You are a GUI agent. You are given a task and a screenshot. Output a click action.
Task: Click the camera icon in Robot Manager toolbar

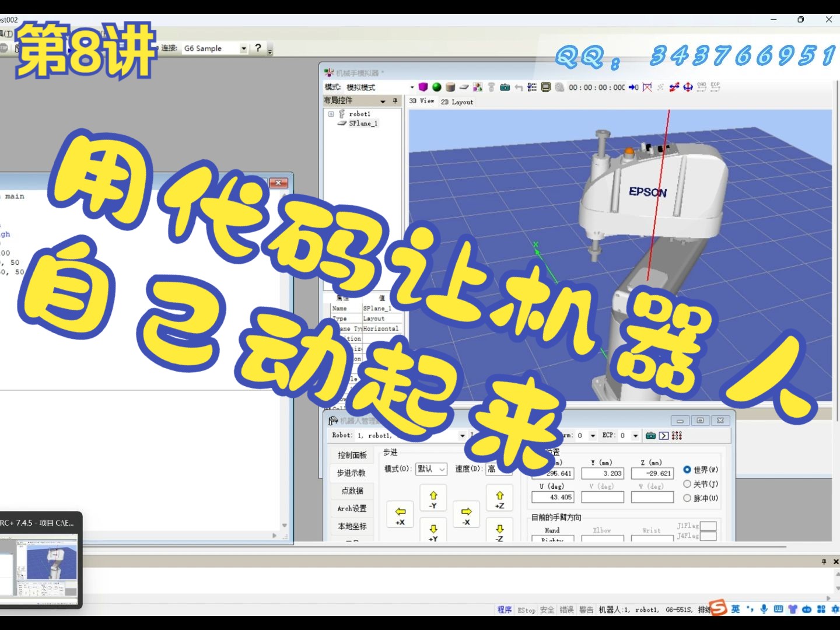tap(651, 436)
